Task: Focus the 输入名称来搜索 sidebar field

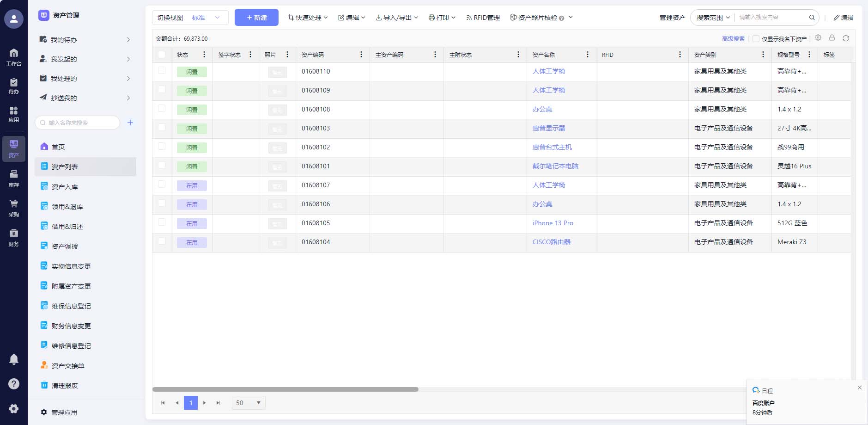Action: click(x=77, y=123)
